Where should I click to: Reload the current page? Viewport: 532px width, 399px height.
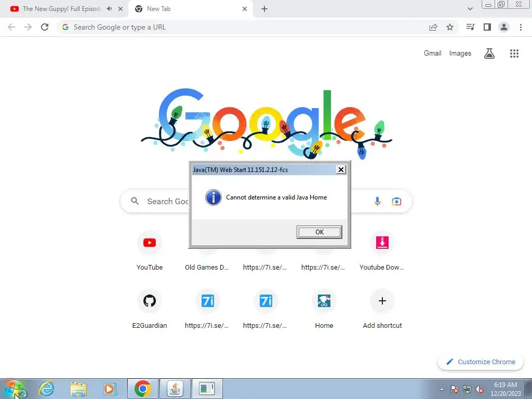click(x=45, y=27)
